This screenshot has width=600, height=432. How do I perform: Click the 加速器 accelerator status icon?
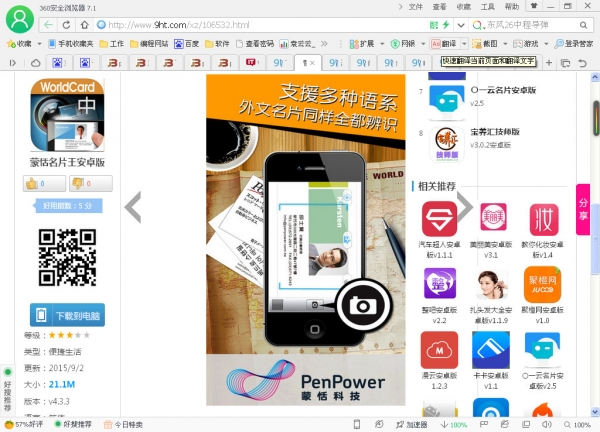coord(411,425)
